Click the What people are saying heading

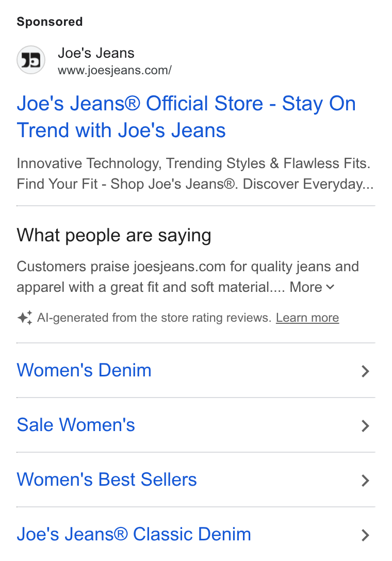coord(114,236)
